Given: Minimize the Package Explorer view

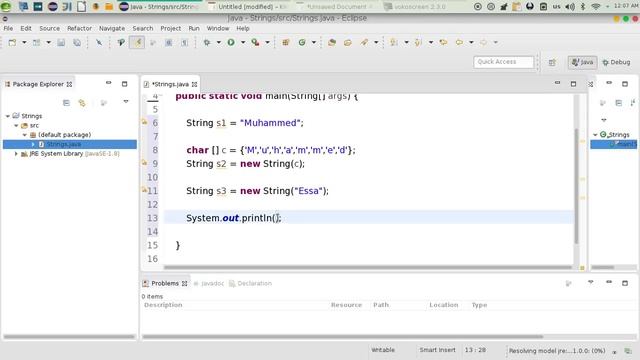Looking at the screenshot, I should point(109,83).
